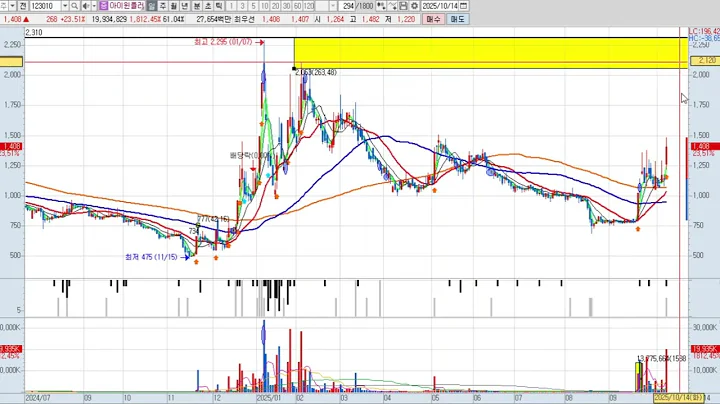The height and width of the screenshot is (404, 720).
Task: Choose the 3 interval button
Action: coord(242,6)
